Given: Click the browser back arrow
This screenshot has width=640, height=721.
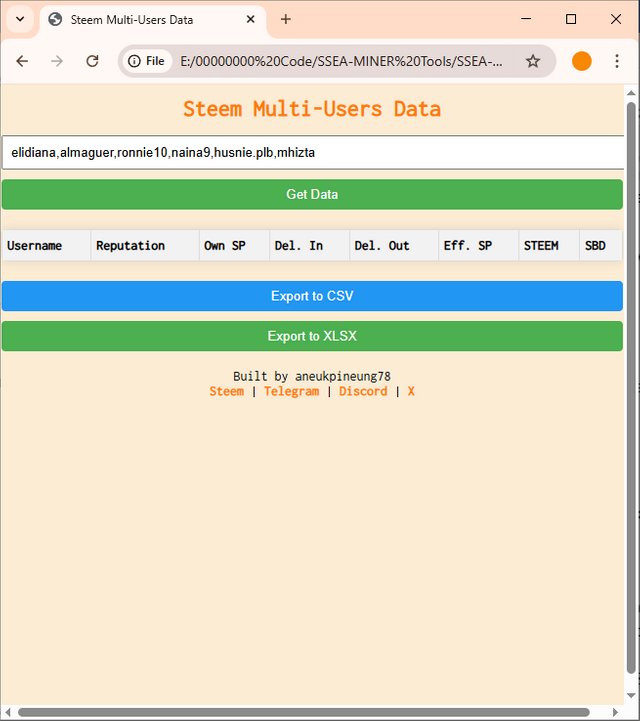Looking at the screenshot, I should [x=22, y=61].
